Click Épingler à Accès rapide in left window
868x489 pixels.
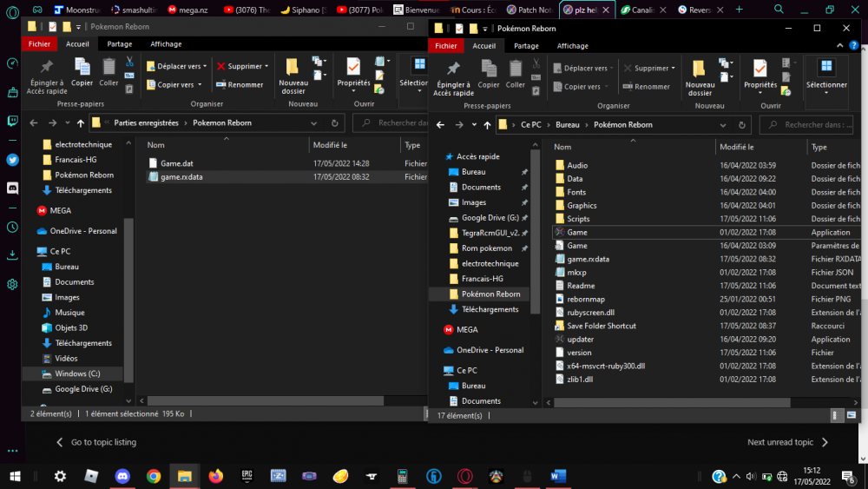pyautogui.click(x=47, y=76)
